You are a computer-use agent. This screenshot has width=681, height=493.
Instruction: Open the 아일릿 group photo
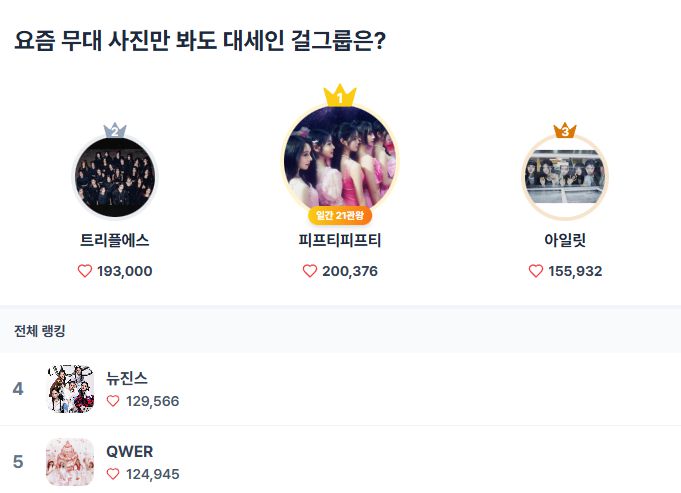(565, 177)
